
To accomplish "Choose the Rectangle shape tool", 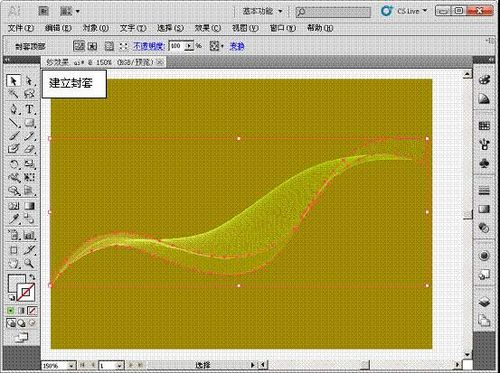I will pos(29,123).
